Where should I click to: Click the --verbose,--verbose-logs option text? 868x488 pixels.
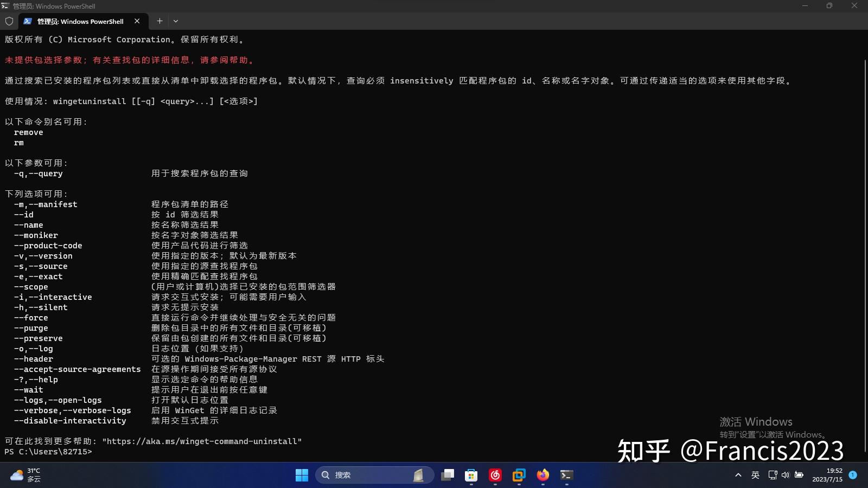73,410
